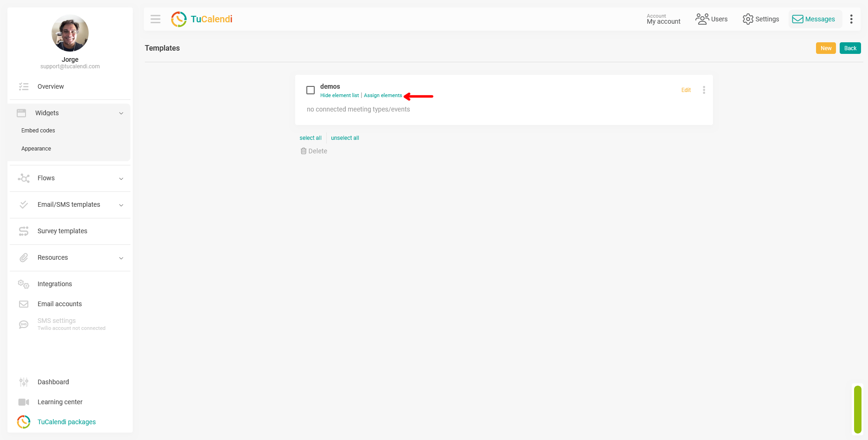Click the Integrations gears icon
Image resolution: width=868 pixels, height=440 pixels.
(x=24, y=284)
